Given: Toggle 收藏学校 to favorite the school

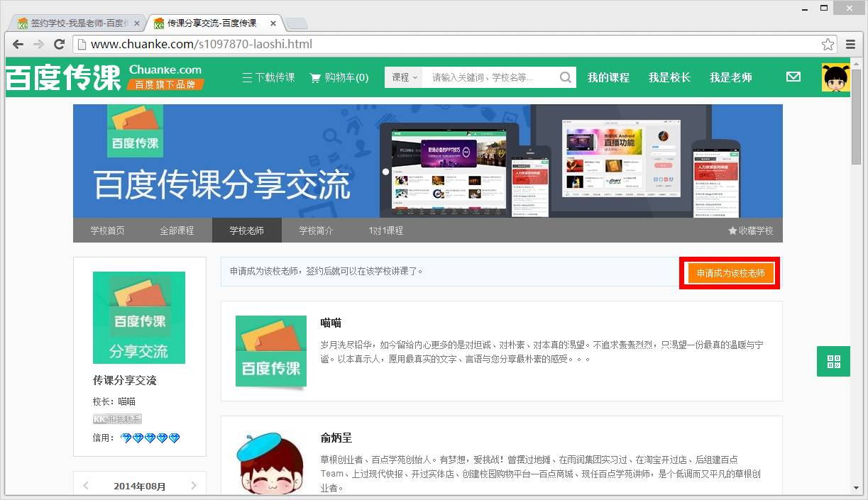Looking at the screenshot, I should [x=750, y=230].
